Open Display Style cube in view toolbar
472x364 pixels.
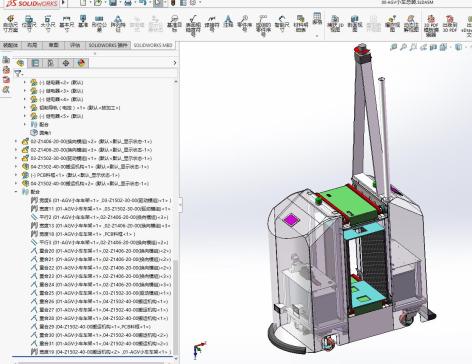pos(459,47)
